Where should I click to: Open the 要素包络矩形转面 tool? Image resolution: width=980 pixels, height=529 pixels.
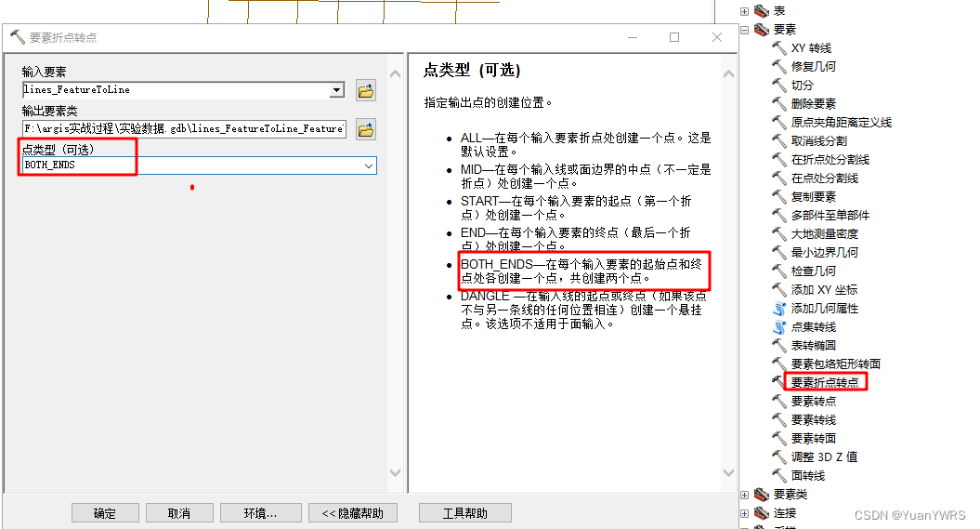pyautogui.click(x=836, y=364)
